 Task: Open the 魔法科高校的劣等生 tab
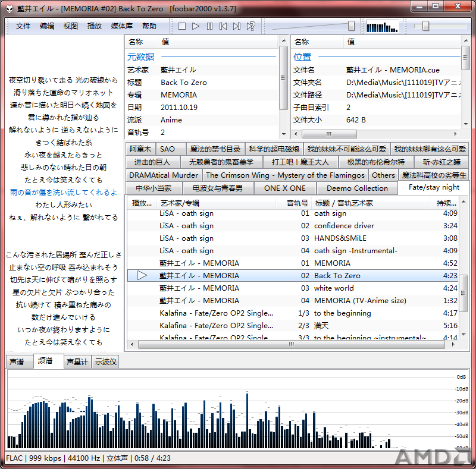point(434,175)
